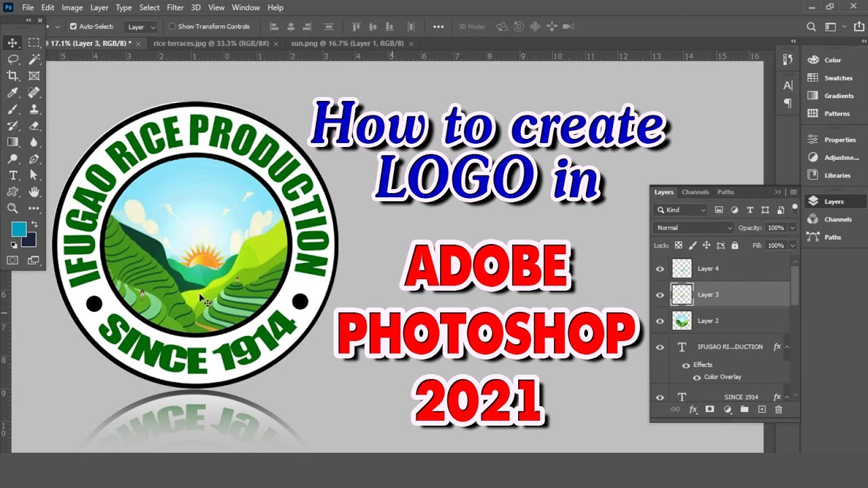Select the Pen tool
The height and width of the screenshot is (488, 868).
(x=34, y=159)
